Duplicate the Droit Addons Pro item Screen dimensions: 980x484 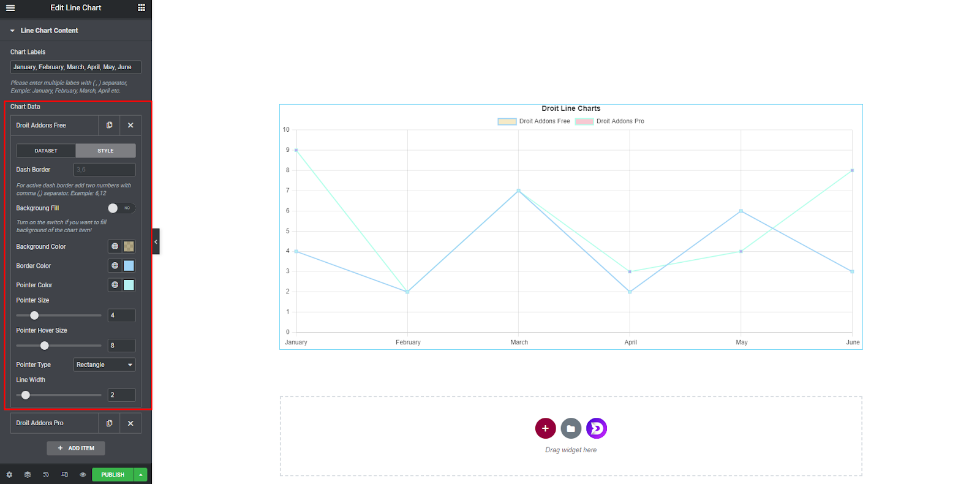[109, 423]
